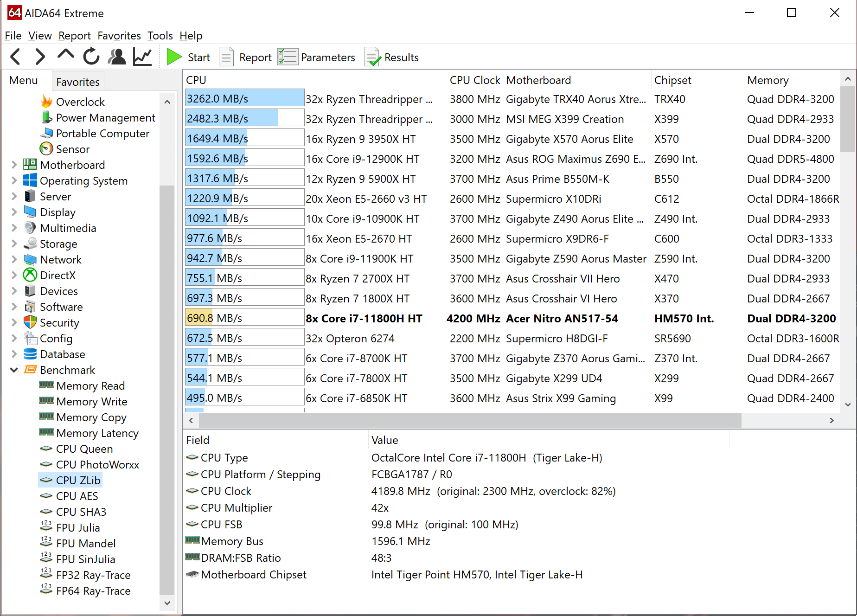Open benchmark Results
Image resolution: width=857 pixels, height=616 pixels.
point(392,58)
